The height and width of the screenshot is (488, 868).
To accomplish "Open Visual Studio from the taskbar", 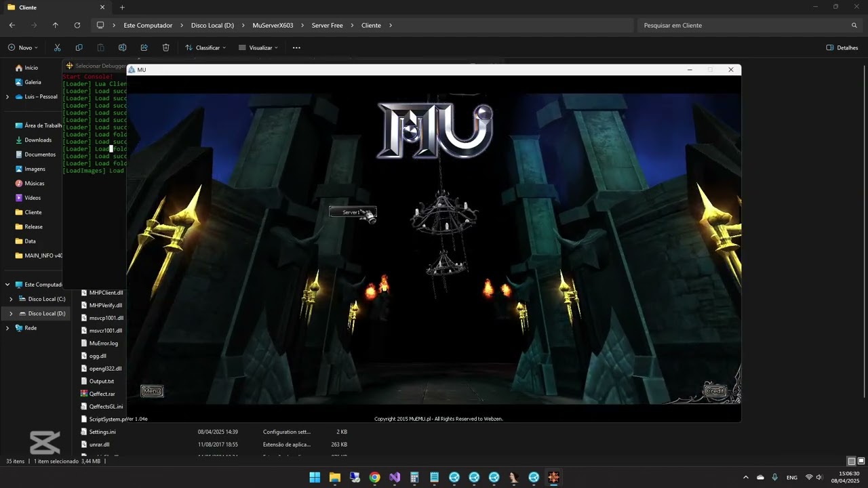I will [x=395, y=477].
